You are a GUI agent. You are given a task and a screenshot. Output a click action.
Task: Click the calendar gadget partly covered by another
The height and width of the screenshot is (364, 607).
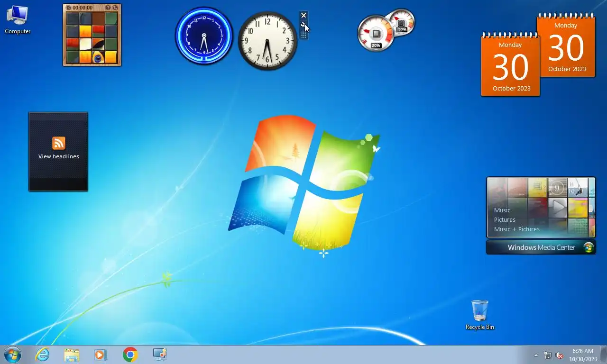[x=568, y=45]
